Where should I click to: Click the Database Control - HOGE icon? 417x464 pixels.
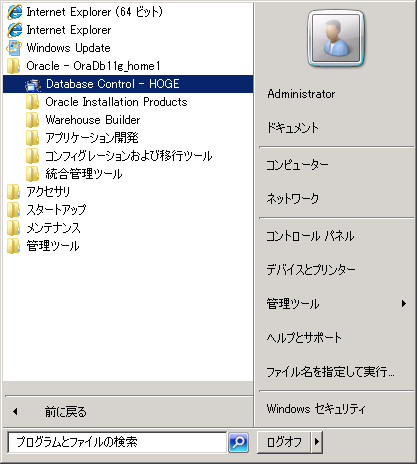point(33,84)
